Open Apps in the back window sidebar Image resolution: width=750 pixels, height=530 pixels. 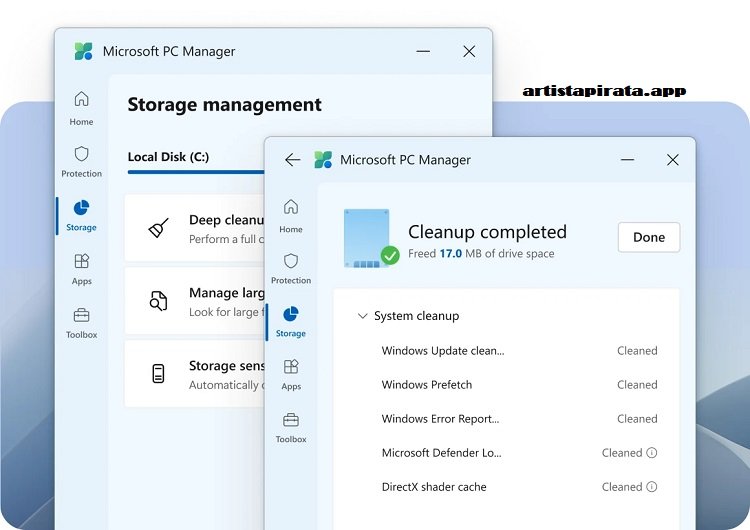point(81,269)
